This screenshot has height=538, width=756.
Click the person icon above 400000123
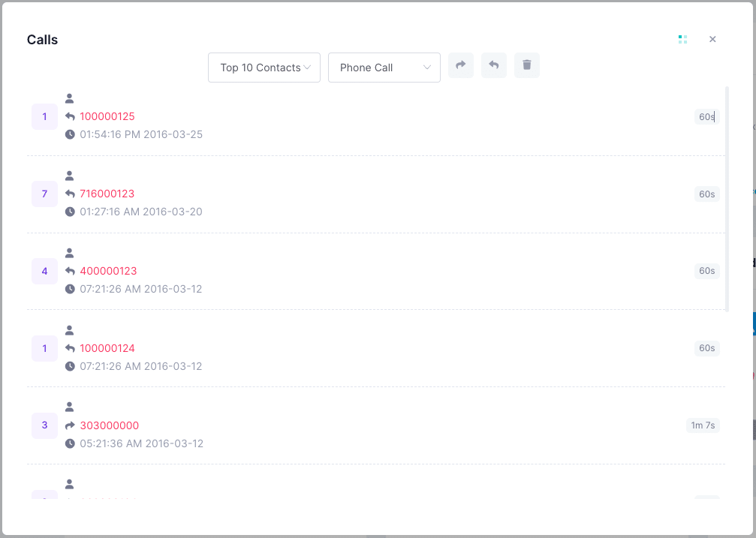69,253
